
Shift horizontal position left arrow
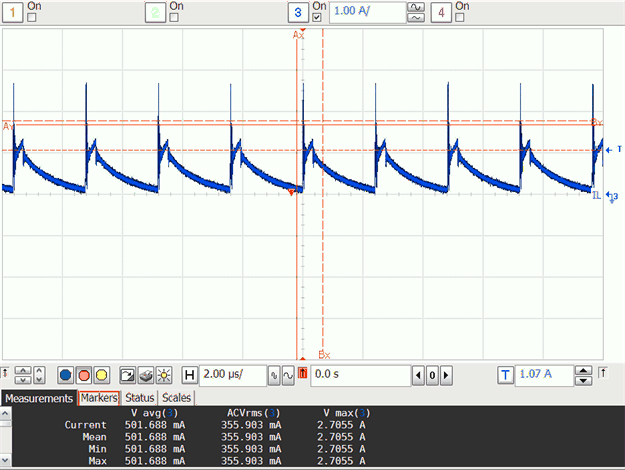tap(418, 376)
